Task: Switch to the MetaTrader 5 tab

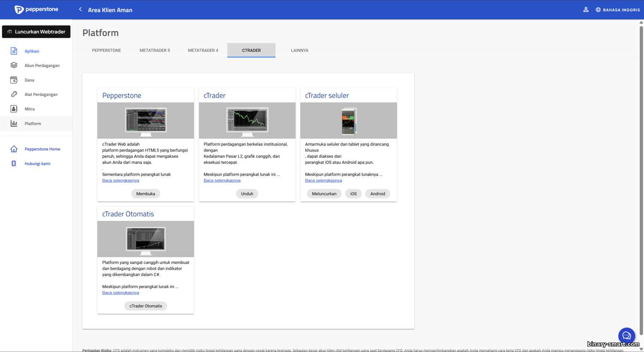Action: [x=155, y=50]
